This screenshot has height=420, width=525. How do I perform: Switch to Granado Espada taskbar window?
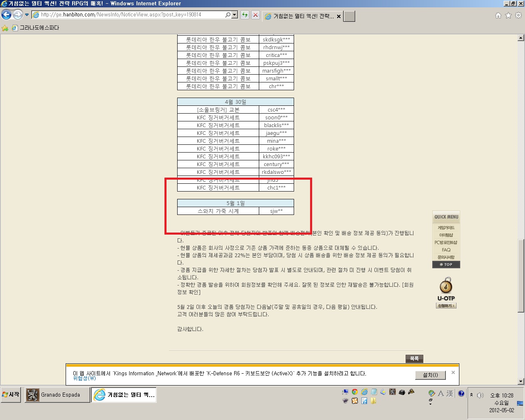click(57, 395)
